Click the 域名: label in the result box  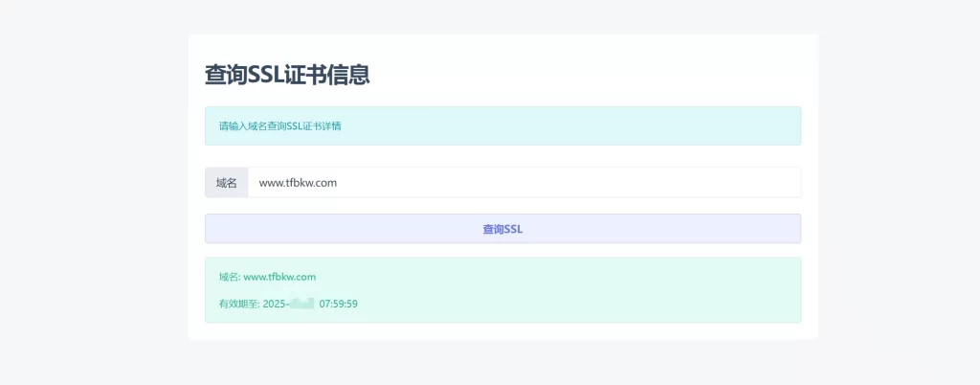230,277
